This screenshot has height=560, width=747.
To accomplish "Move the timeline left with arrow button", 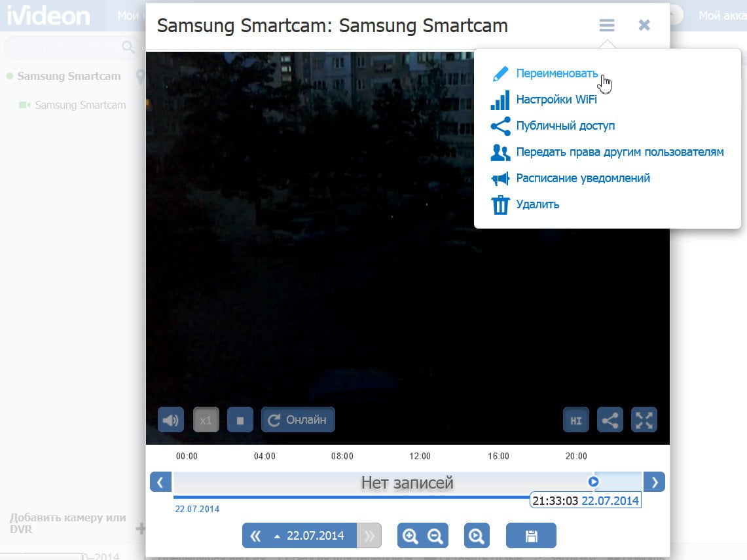I will pos(160,482).
